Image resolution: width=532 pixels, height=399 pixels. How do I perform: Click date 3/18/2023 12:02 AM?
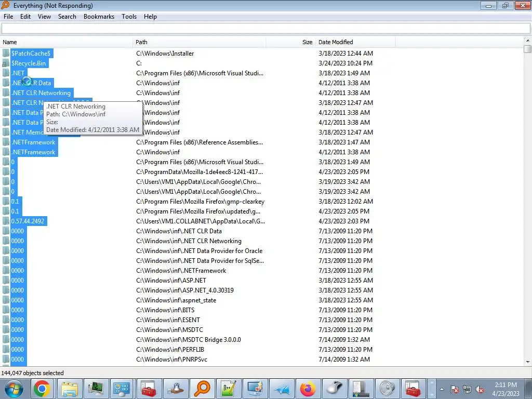345,201
